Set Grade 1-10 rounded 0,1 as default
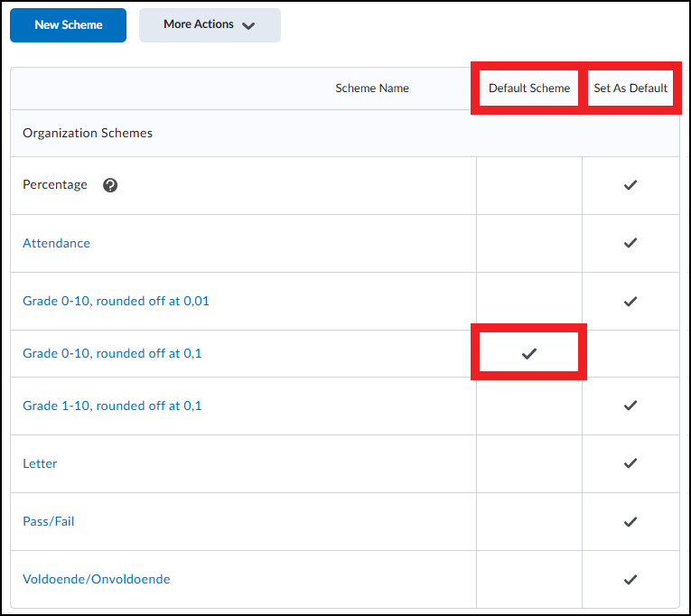Image resolution: width=691 pixels, height=616 pixels. click(630, 406)
